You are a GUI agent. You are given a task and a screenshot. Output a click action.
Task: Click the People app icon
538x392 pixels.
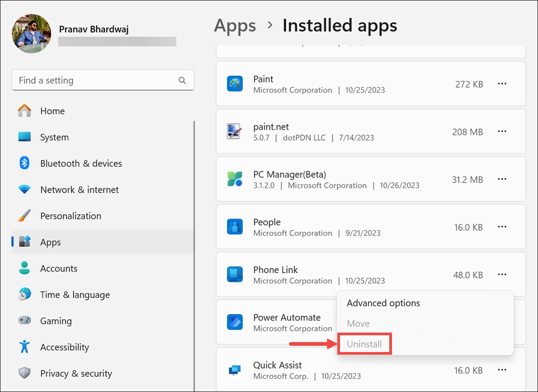[x=234, y=227]
